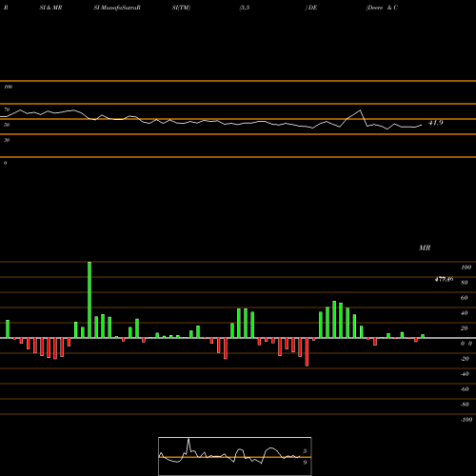Click the RSI line peak near the right side
Image resolution: width=476 pixels, height=476 pixels.
pos(360,110)
